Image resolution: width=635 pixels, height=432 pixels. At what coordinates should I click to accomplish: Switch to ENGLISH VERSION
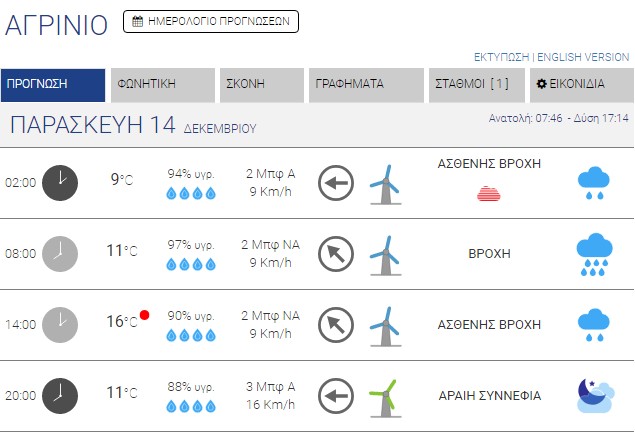[585, 57]
